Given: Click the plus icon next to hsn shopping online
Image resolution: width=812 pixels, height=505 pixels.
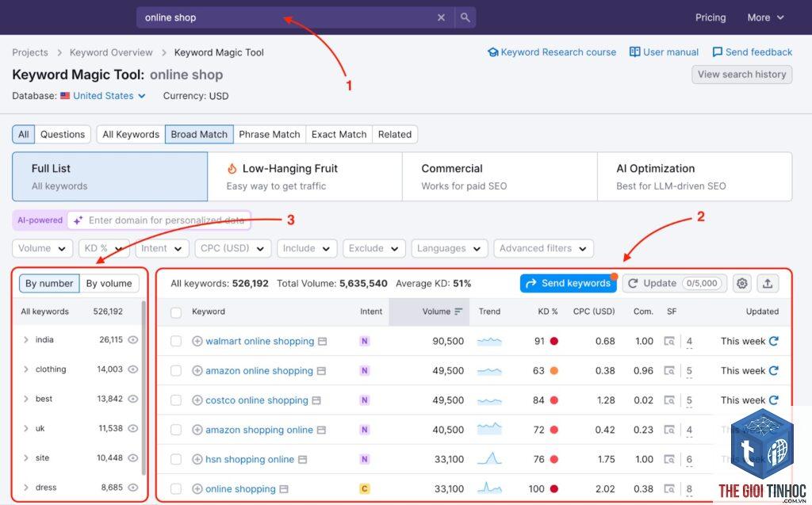Looking at the screenshot, I should point(197,460).
